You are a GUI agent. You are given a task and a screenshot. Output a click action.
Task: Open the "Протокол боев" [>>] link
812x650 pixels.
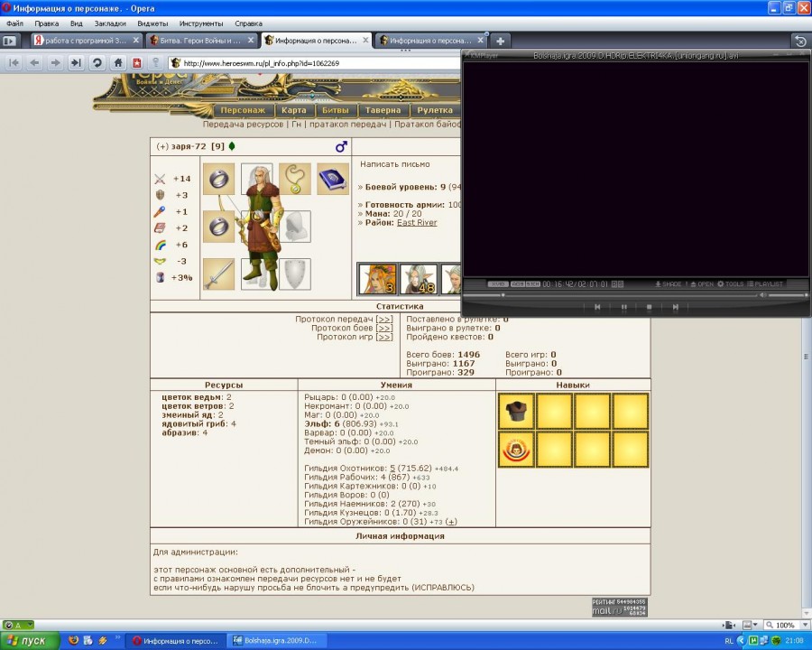tap(384, 328)
